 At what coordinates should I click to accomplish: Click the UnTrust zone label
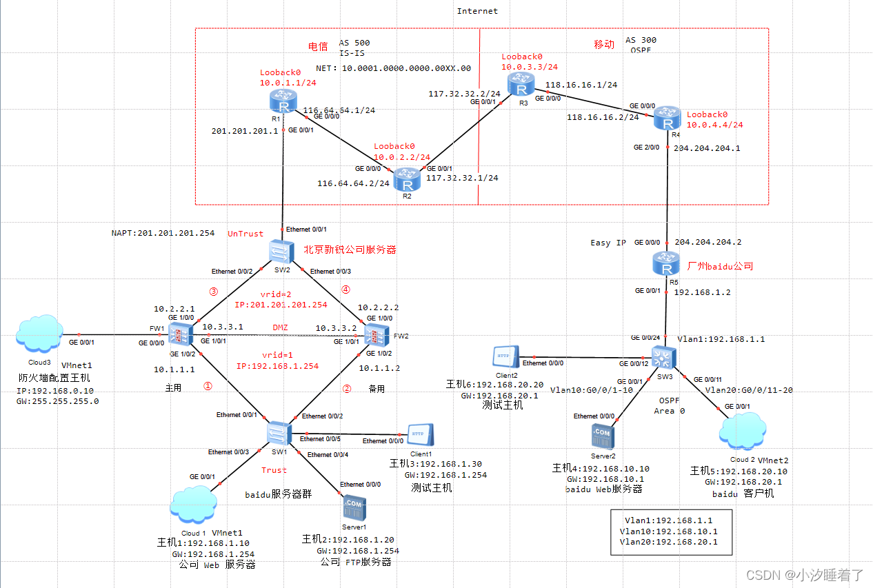245,234
